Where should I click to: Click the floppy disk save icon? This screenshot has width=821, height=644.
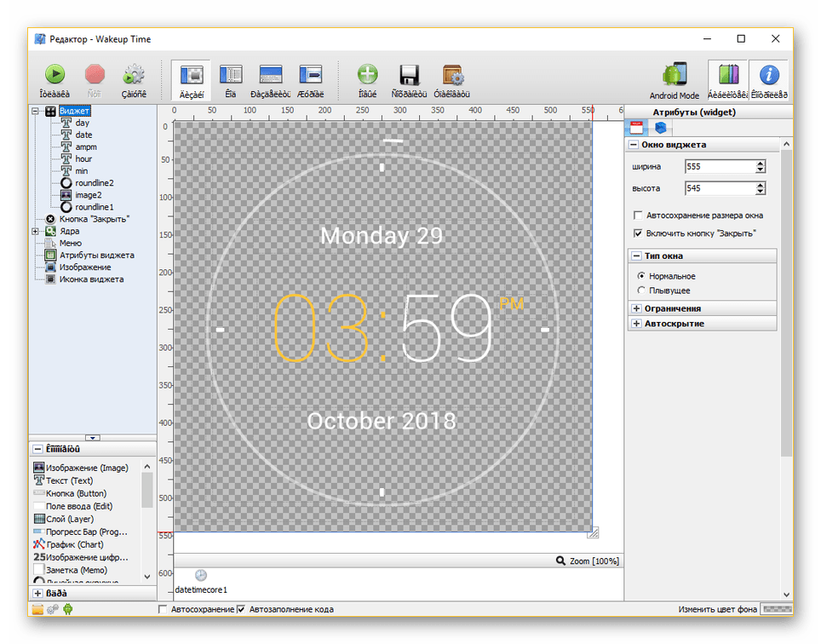click(x=408, y=74)
